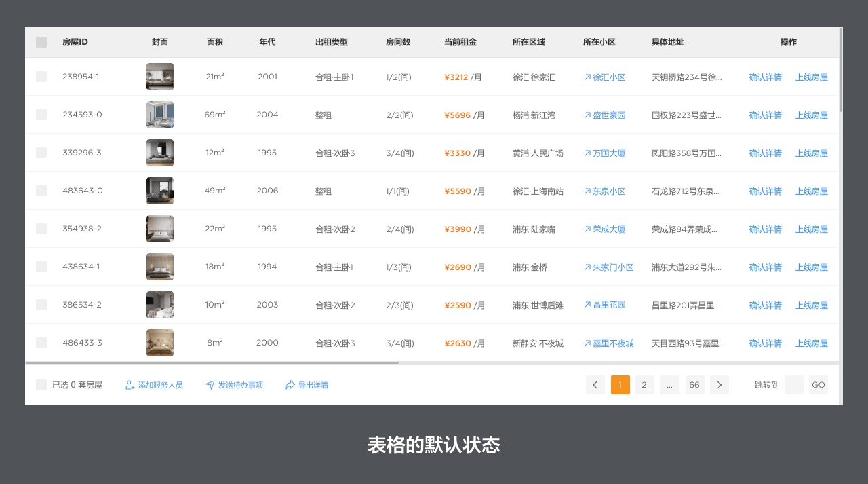Image resolution: width=868 pixels, height=484 pixels.
Task: Click the 出租类型 column header
Action: point(332,42)
